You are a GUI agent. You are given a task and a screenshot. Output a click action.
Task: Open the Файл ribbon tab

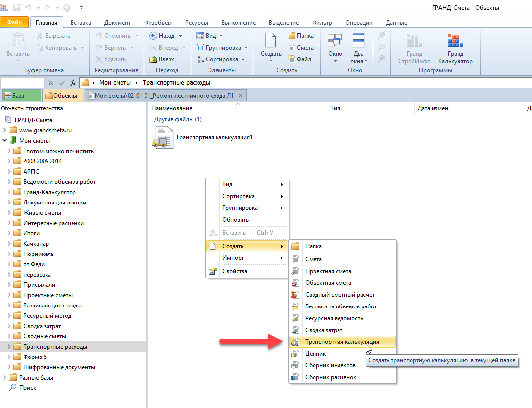pos(14,22)
